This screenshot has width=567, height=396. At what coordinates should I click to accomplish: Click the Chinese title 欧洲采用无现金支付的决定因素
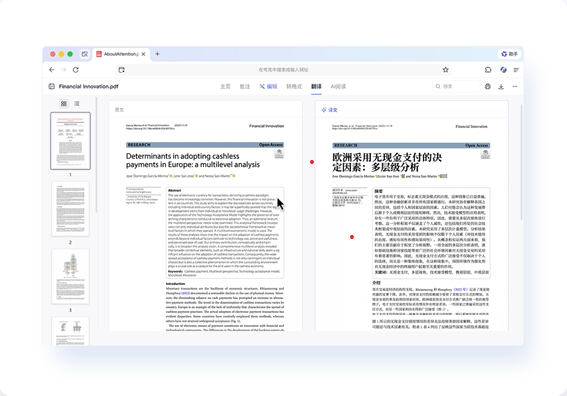pyautogui.click(x=387, y=162)
